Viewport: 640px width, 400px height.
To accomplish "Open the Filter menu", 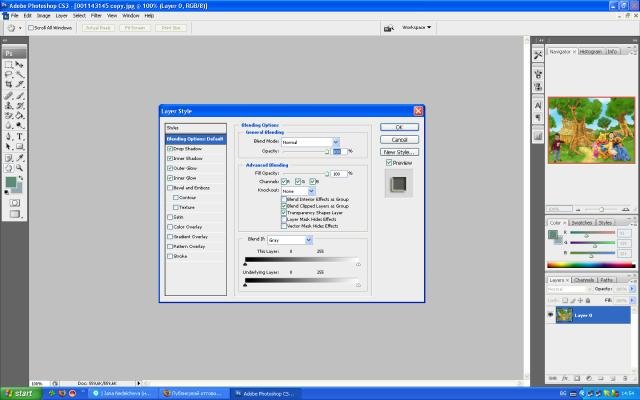I will point(96,16).
